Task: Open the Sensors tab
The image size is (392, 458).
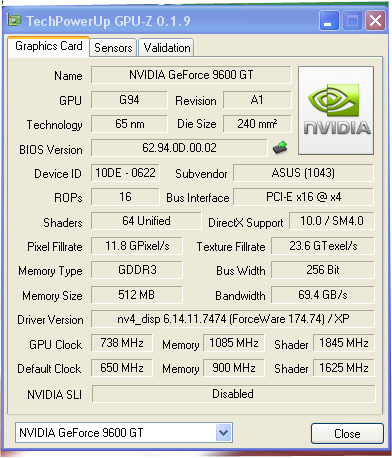Action: (x=113, y=48)
